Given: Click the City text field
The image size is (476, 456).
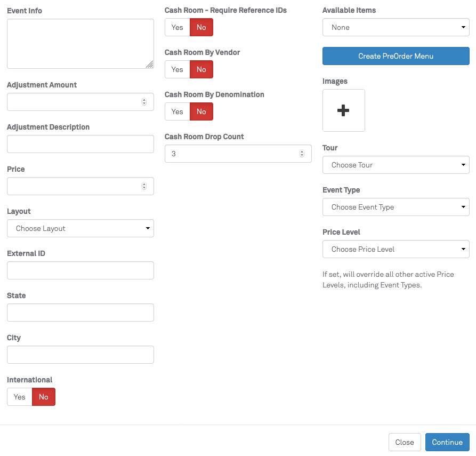Looking at the screenshot, I should coord(80,355).
